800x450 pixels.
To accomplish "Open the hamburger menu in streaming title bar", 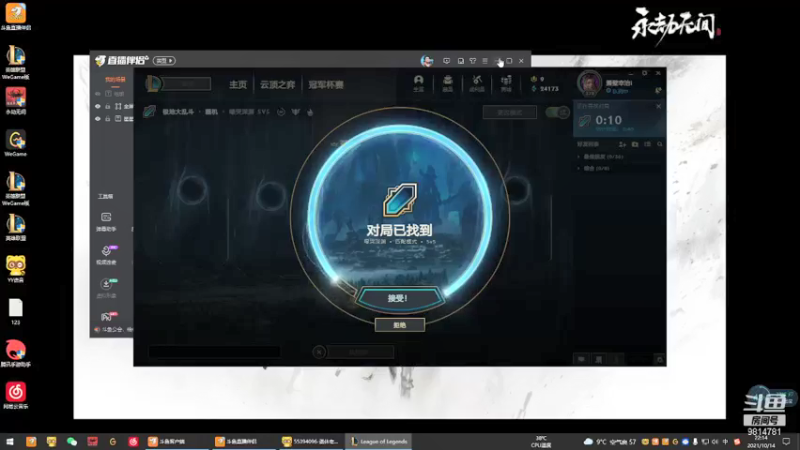I will point(485,61).
